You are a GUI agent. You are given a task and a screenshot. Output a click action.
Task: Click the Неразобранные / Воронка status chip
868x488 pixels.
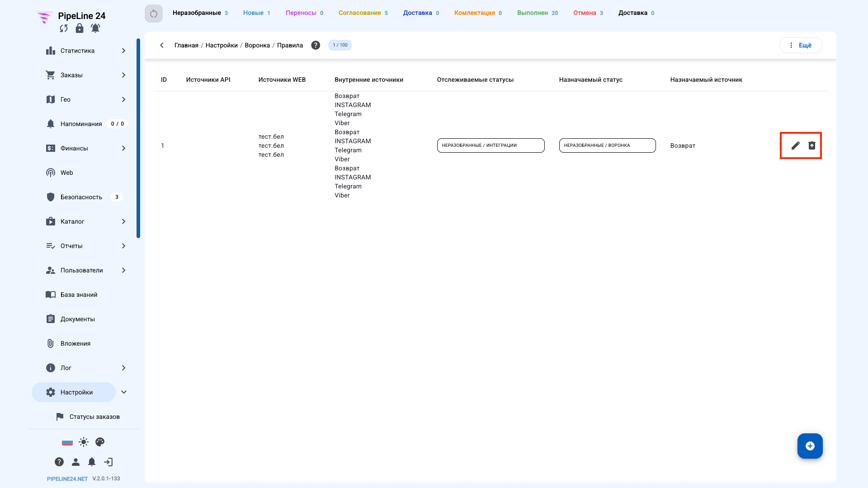(x=607, y=145)
